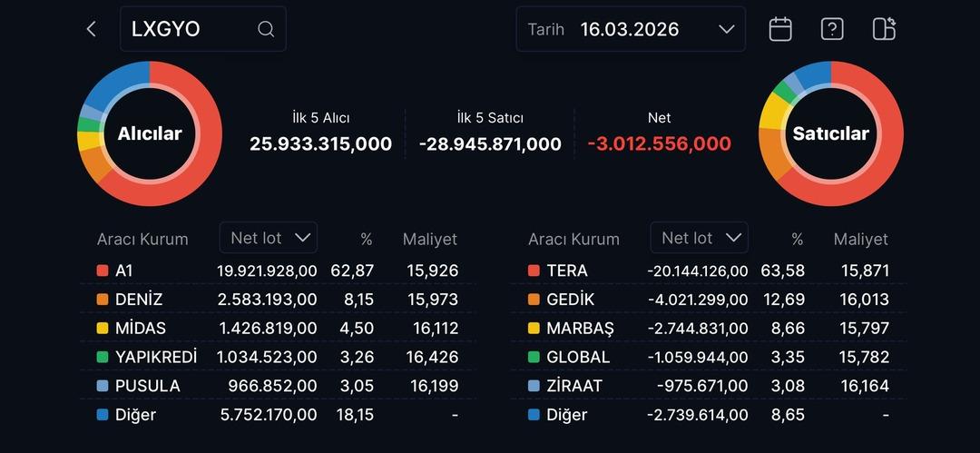Open the calendar icon

(780, 29)
